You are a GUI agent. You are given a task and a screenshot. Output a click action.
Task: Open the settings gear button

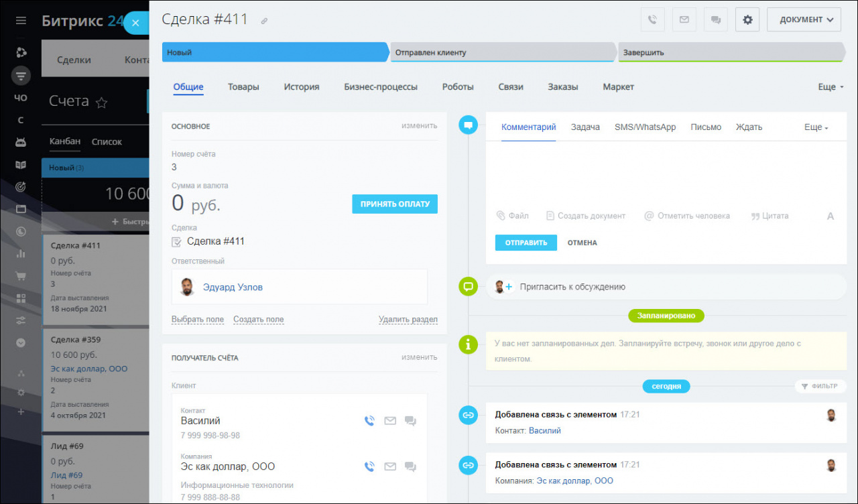(747, 19)
